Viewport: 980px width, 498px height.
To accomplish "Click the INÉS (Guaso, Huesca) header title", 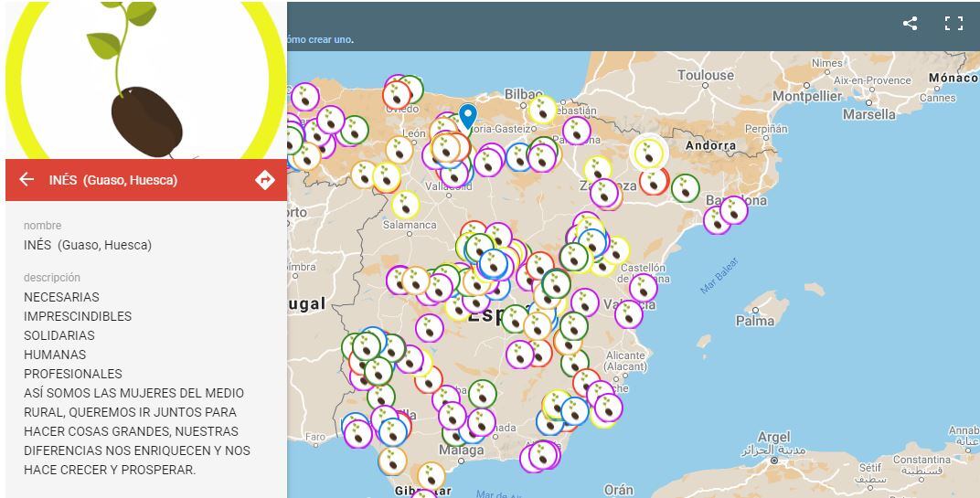I will click(x=113, y=180).
